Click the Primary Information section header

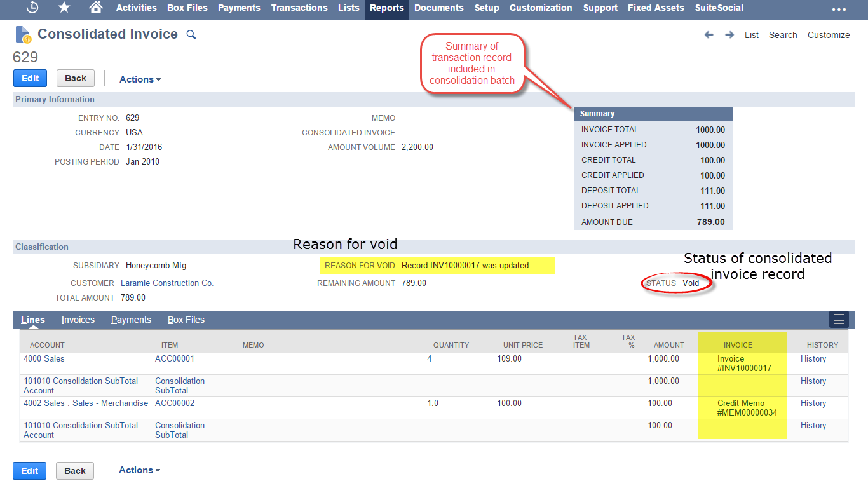pyautogui.click(x=434, y=100)
